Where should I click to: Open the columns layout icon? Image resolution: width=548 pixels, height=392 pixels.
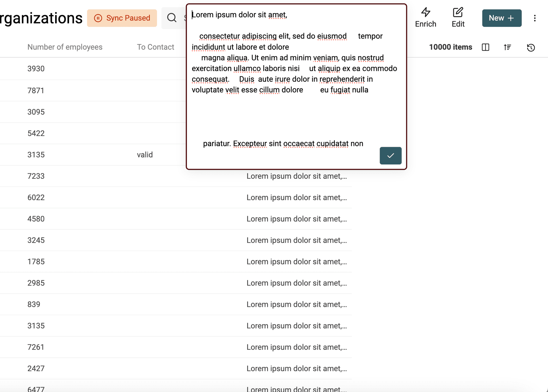point(485,47)
